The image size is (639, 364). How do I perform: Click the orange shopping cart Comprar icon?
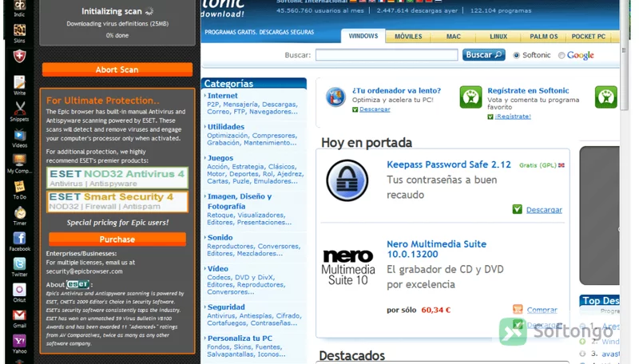518,310
